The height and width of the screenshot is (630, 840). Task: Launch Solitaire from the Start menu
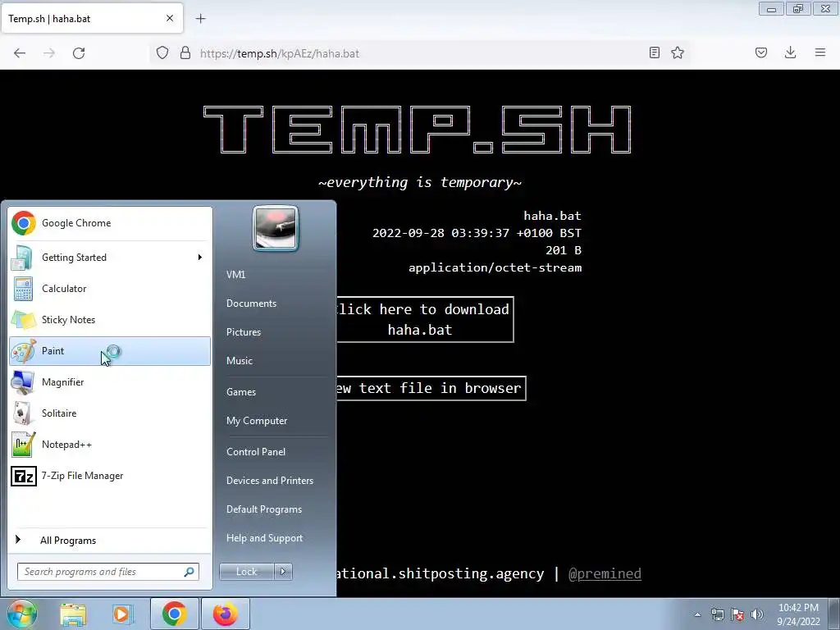[110, 413]
